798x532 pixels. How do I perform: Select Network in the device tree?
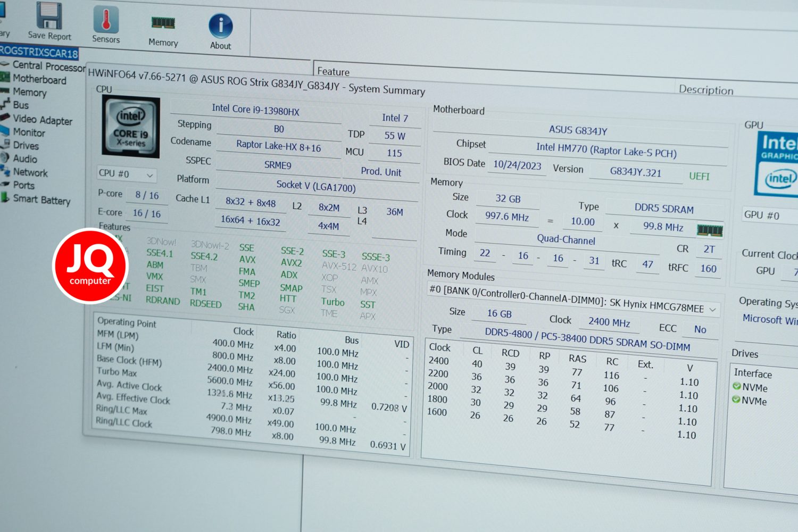[30, 172]
